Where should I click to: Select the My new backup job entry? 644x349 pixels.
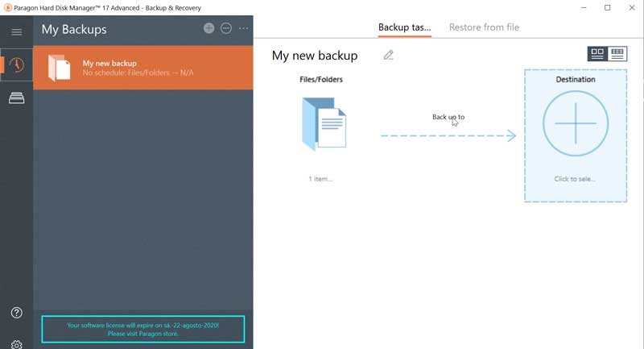(x=143, y=68)
